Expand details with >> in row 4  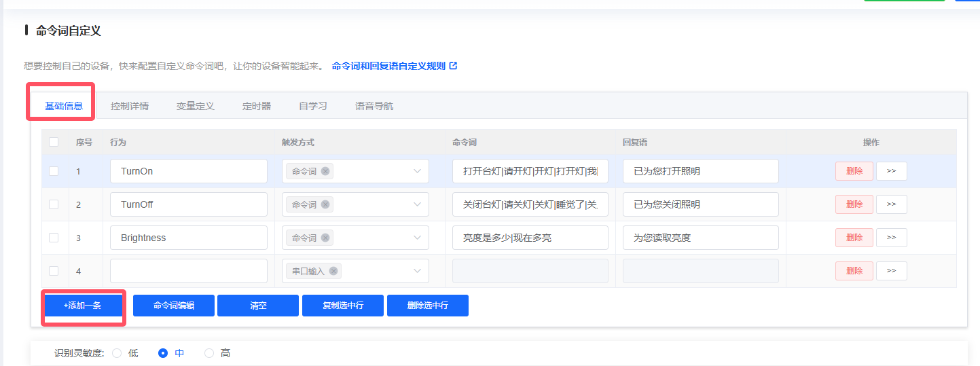(x=892, y=271)
